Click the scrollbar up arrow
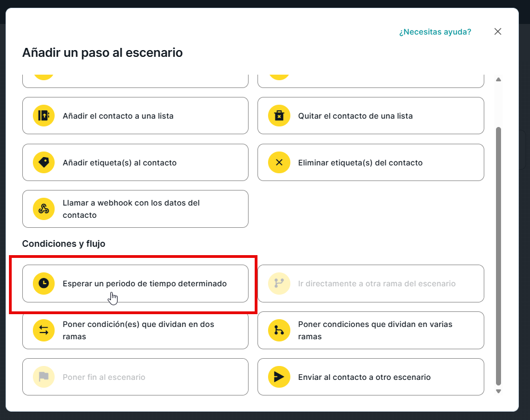This screenshot has height=420, width=530. tap(499, 79)
